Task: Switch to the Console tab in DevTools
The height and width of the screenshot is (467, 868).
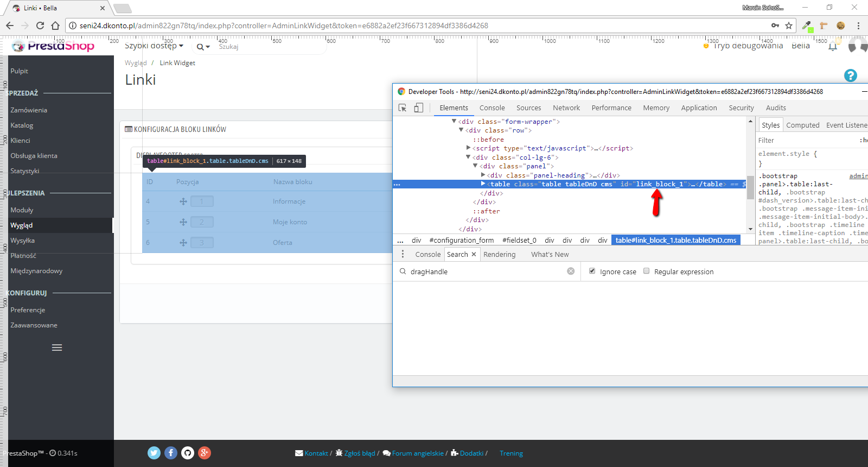Action: pos(492,108)
